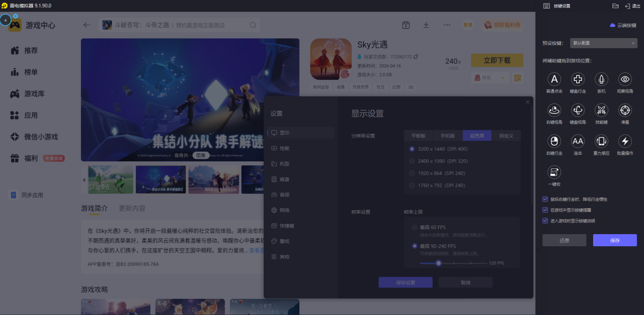
Task: Switch to 超宽屏 resolution tab
Action: (x=477, y=136)
